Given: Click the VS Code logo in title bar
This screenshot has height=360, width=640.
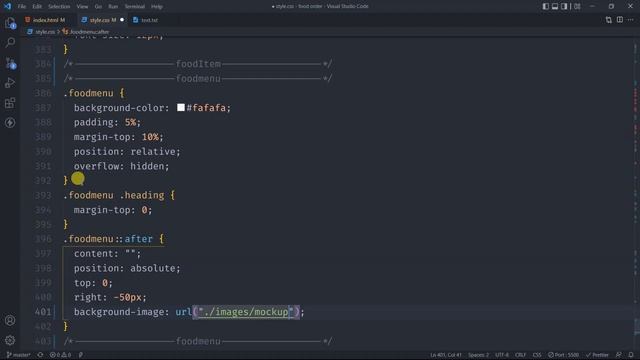Looking at the screenshot, I should [x=7, y=7].
